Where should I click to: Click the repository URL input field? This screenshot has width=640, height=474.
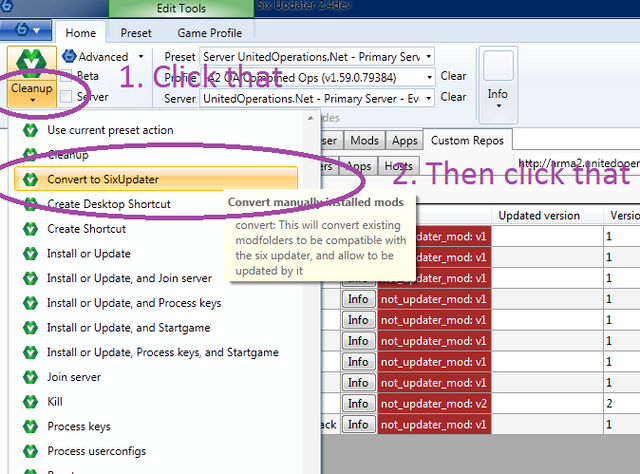click(576, 164)
